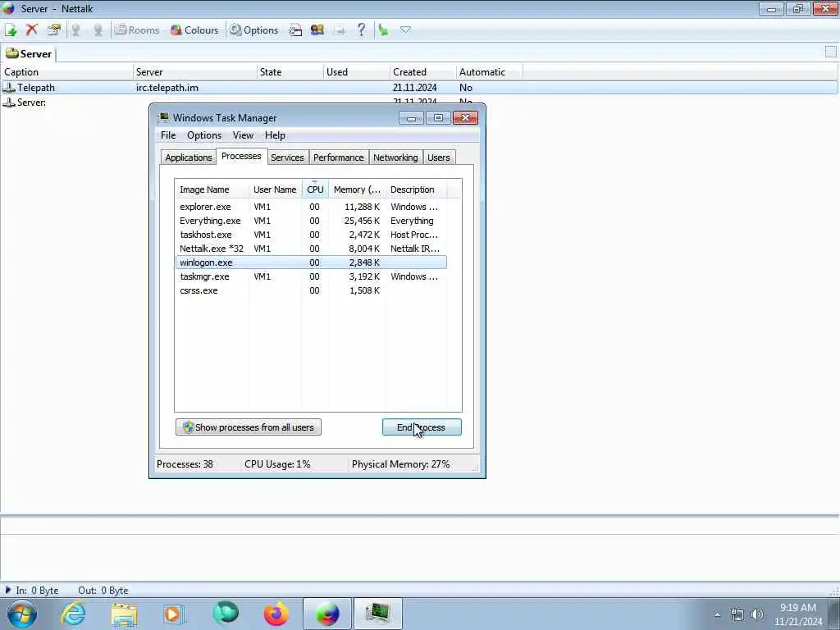Open Task Manager View menu
The width and height of the screenshot is (840, 630).
click(243, 135)
